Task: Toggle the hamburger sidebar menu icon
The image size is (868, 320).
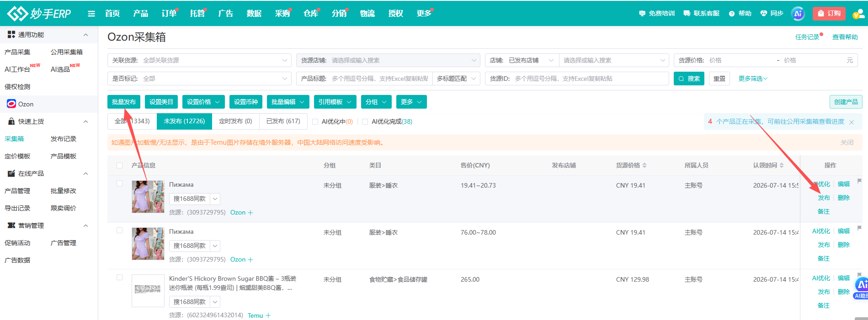Action: point(91,14)
